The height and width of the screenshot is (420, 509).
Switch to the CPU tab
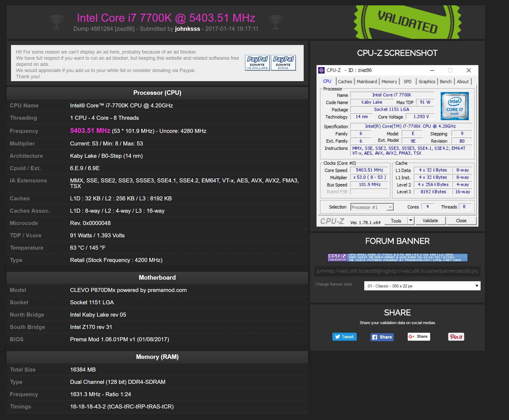327,81
